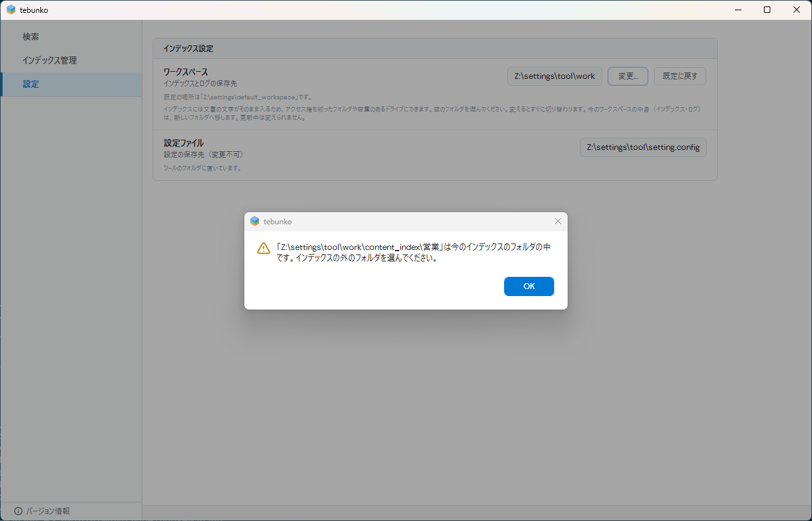Maximize the tebunko main window
Viewport: 812px width, 521px height.
point(767,10)
